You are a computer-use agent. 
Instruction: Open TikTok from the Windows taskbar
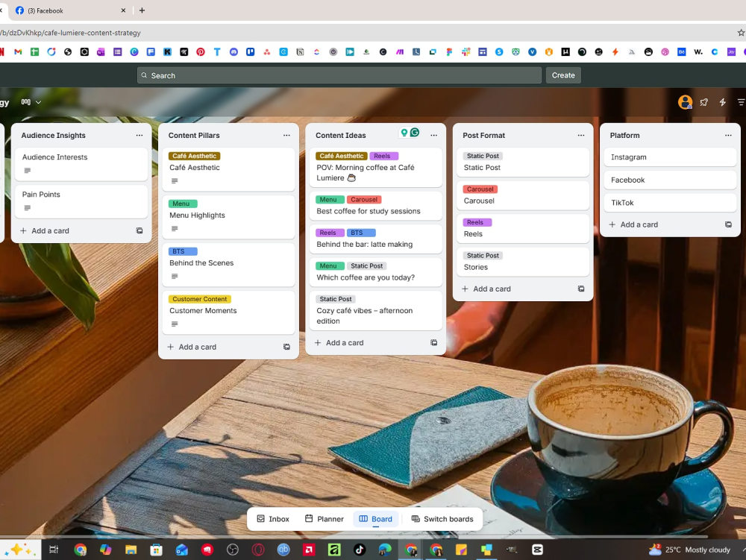(x=360, y=550)
